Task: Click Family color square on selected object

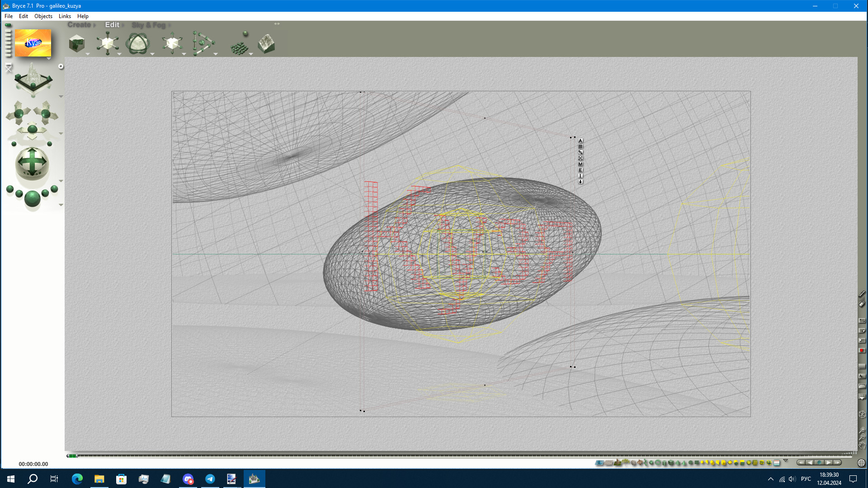Action: (x=580, y=146)
